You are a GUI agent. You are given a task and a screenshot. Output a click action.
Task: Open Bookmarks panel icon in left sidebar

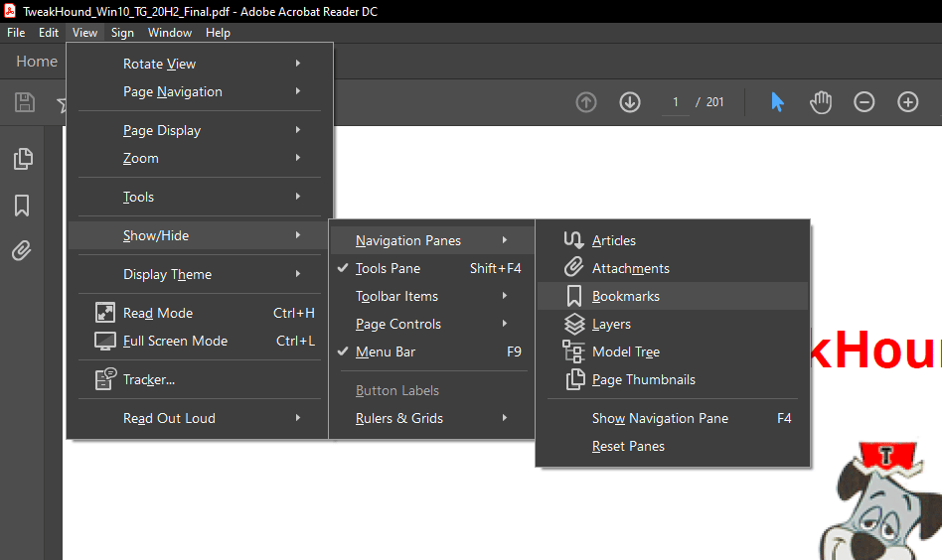coord(22,206)
